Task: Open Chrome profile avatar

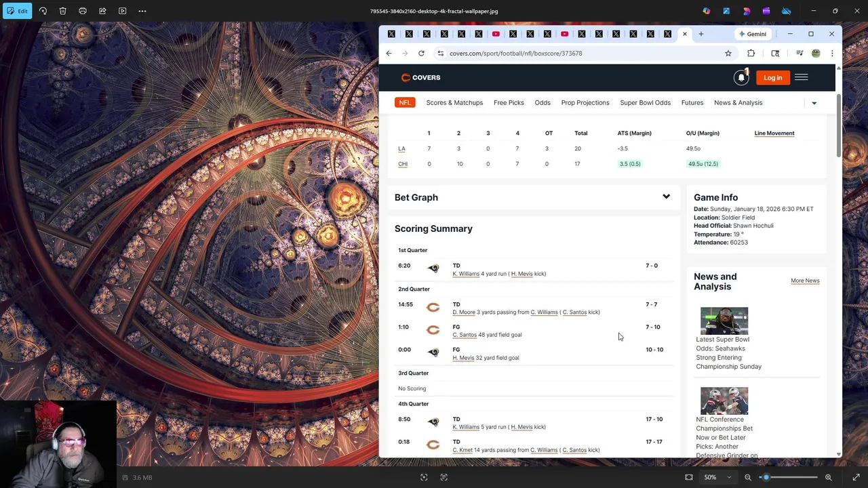Action: (816, 54)
